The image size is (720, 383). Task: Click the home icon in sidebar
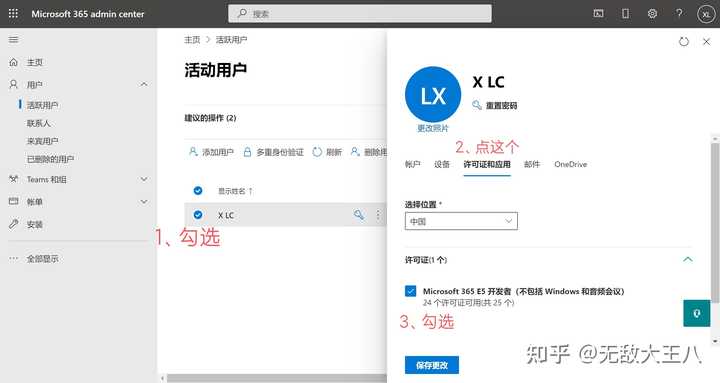pyautogui.click(x=14, y=62)
